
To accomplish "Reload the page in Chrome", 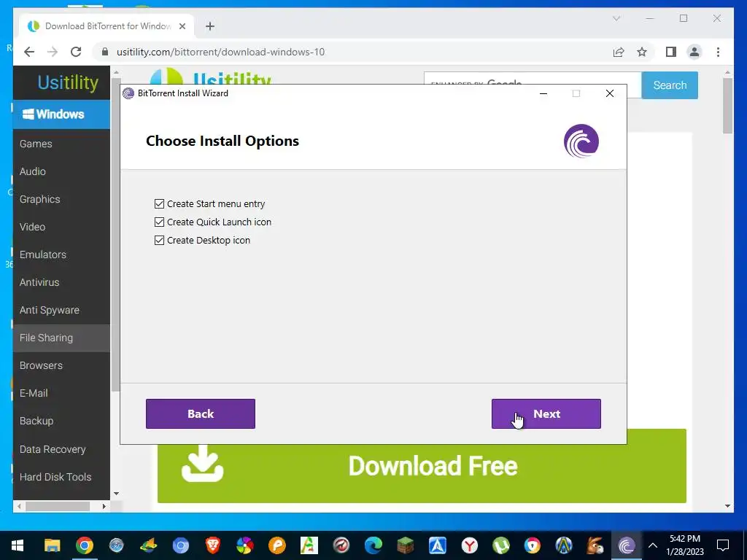I will 76,52.
